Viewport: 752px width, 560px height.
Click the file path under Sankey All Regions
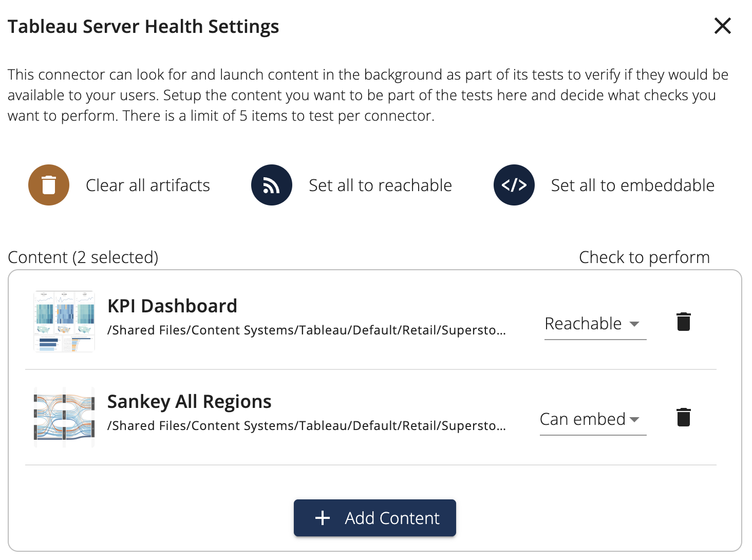tap(306, 426)
